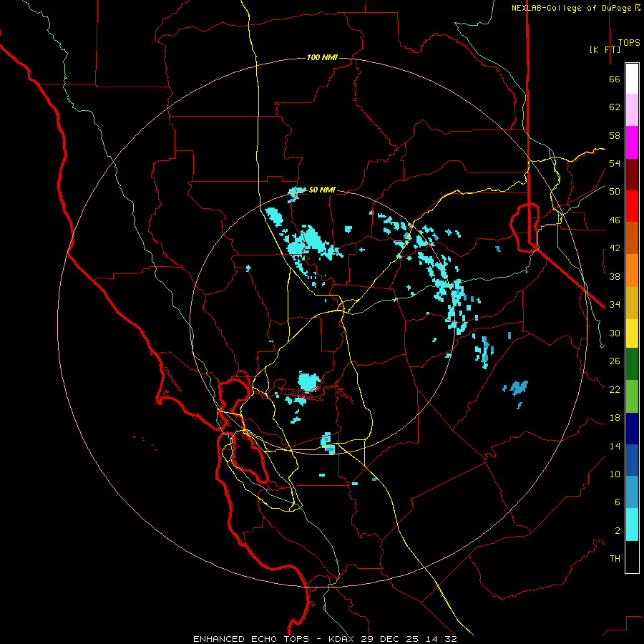Image resolution: width=644 pixels, height=644 pixels.
Task: Click the light pink 62 kft legend swatch
Action: [x=632, y=109]
